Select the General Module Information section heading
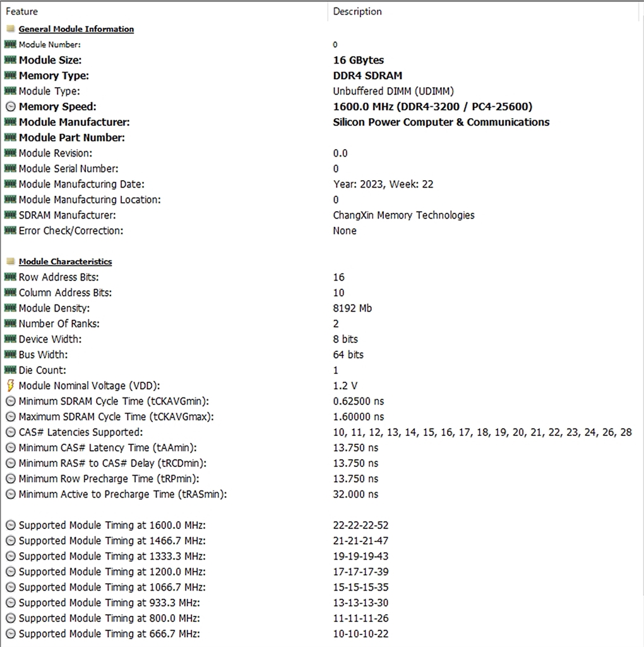The image size is (644, 647). [76, 29]
